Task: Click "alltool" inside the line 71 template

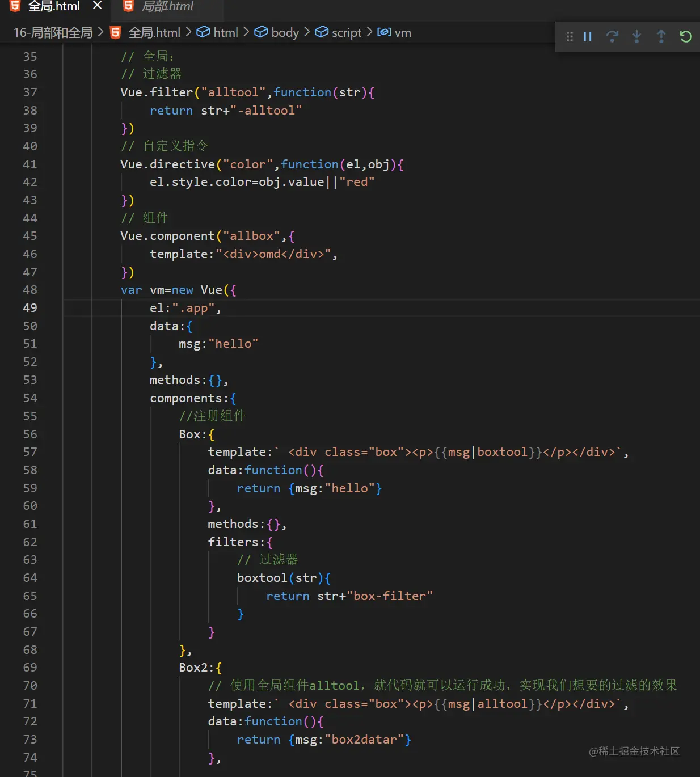Action: (503, 704)
